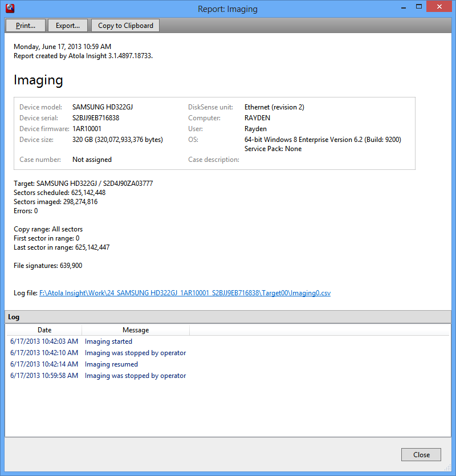
Task: Click the Log section header
Action: (x=227, y=317)
